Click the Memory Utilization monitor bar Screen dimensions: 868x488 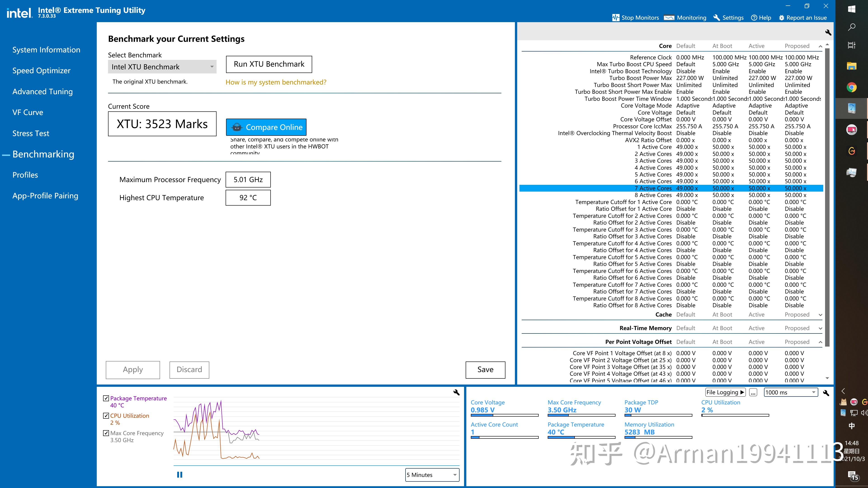[x=658, y=437]
